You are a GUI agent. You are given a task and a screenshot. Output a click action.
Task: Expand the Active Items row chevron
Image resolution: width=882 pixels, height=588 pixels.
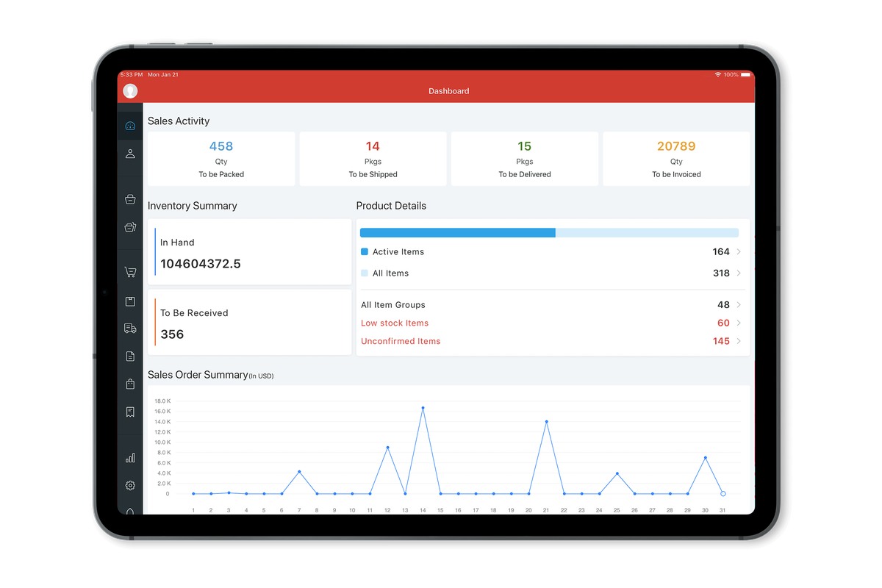click(x=739, y=252)
